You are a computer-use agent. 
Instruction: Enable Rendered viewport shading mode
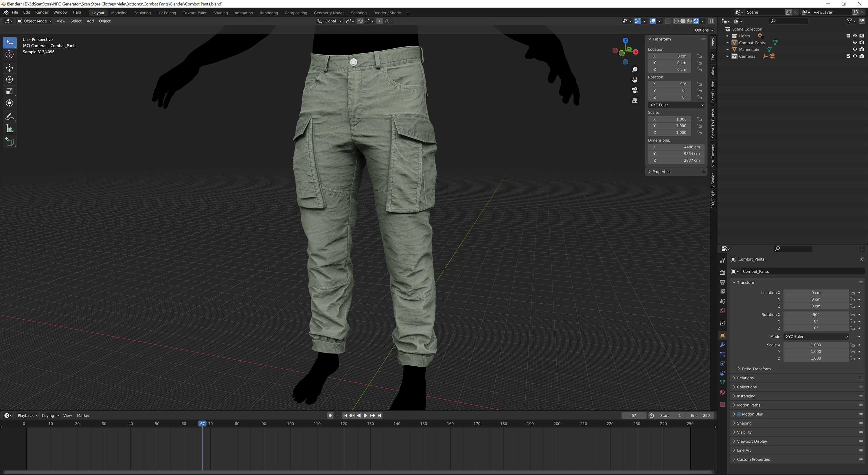(x=696, y=21)
